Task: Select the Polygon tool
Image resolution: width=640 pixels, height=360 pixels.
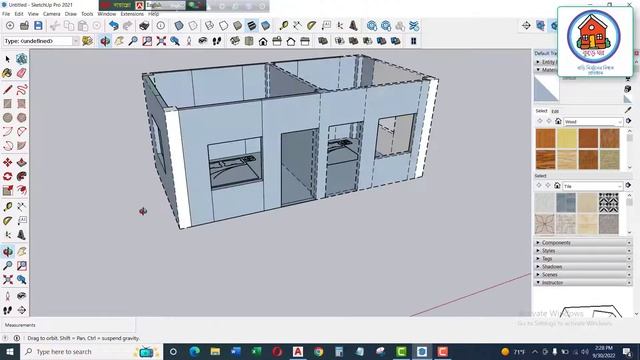Action: [x=22, y=118]
